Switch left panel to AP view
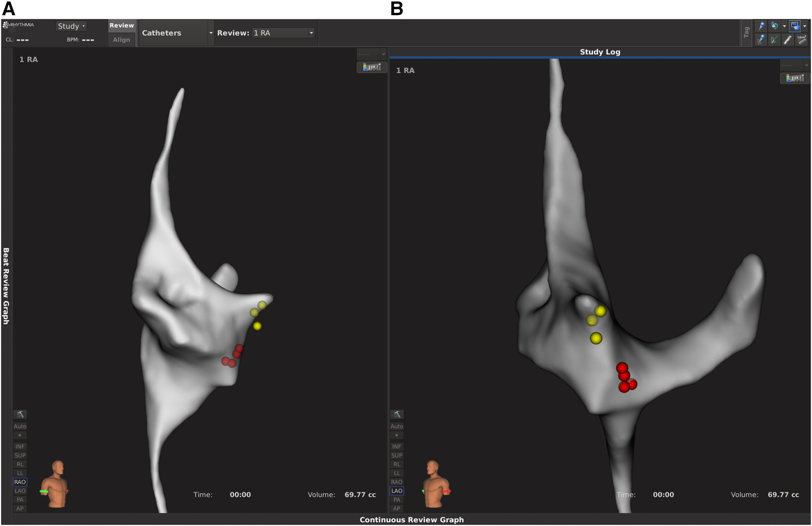The height and width of the screenshot is (526, 812). (x=20, y=508)
